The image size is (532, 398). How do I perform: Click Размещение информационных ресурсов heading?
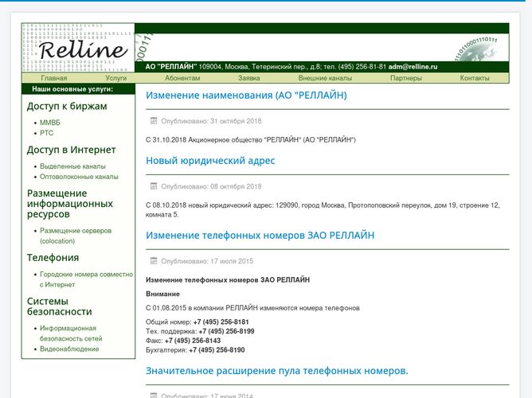(70, 204)
